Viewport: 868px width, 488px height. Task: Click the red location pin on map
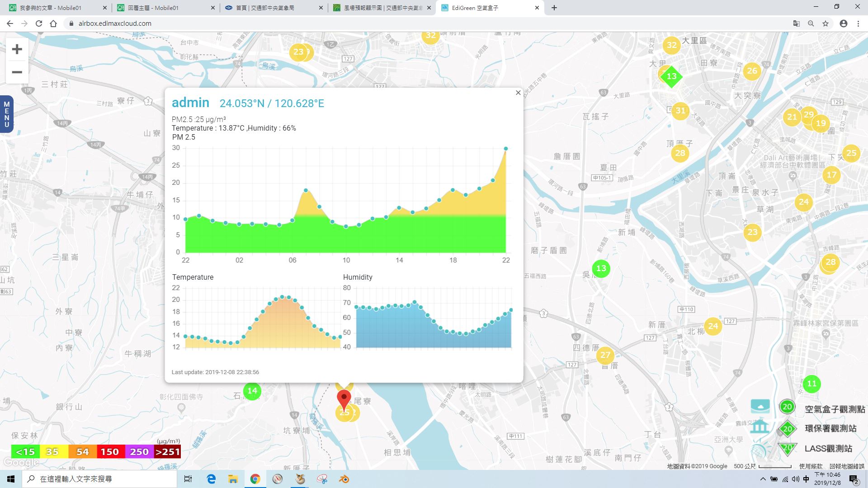pyautogui.click(x=344, y=401)
